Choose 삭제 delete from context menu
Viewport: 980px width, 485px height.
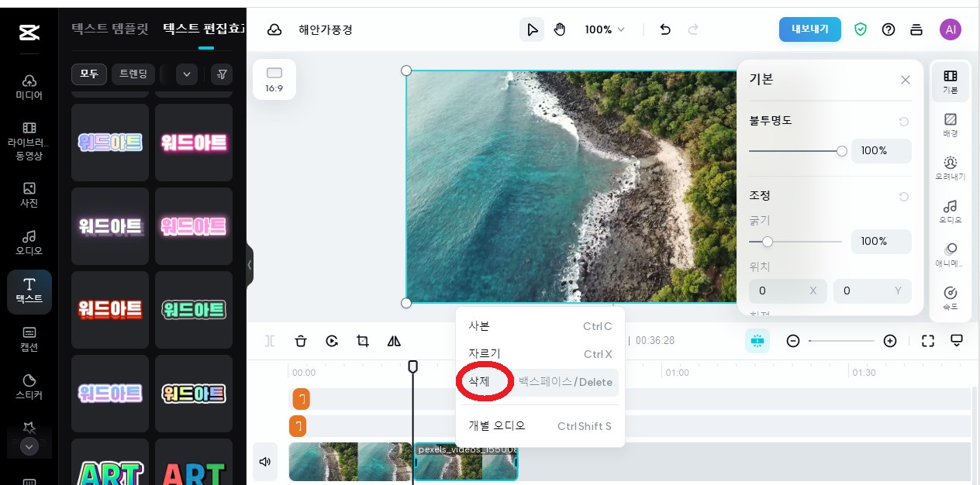click(x=540, y=381)
